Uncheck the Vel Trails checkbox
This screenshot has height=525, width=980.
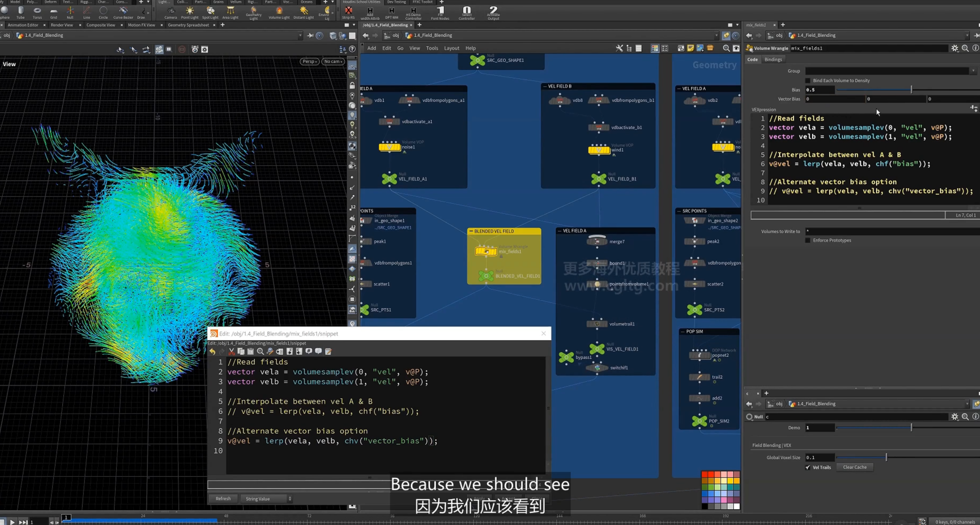(808, 467)
